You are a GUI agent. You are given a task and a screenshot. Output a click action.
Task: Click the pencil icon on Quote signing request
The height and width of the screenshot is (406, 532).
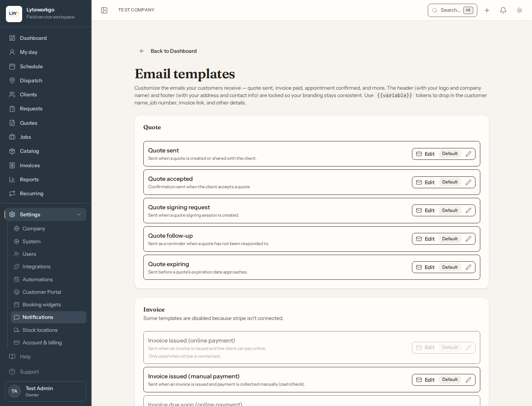[x=468, y=210]
